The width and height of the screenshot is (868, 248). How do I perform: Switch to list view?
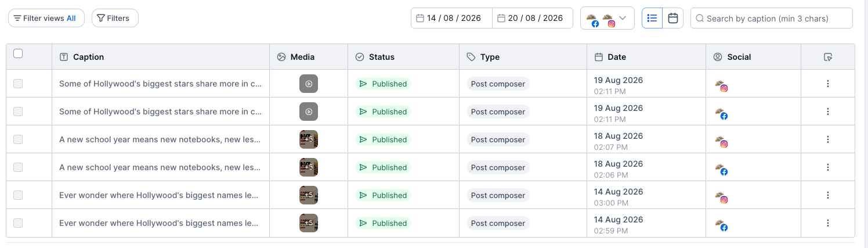coord(652,18)
